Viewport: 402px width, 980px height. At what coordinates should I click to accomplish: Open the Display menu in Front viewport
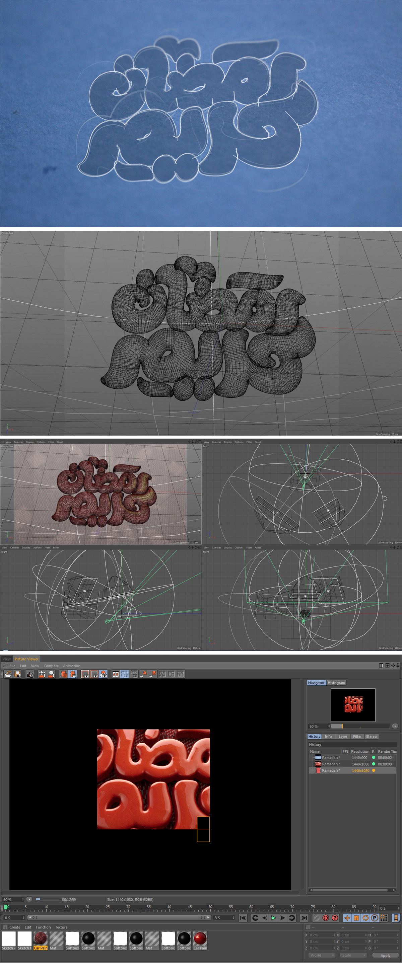(228, 547)
